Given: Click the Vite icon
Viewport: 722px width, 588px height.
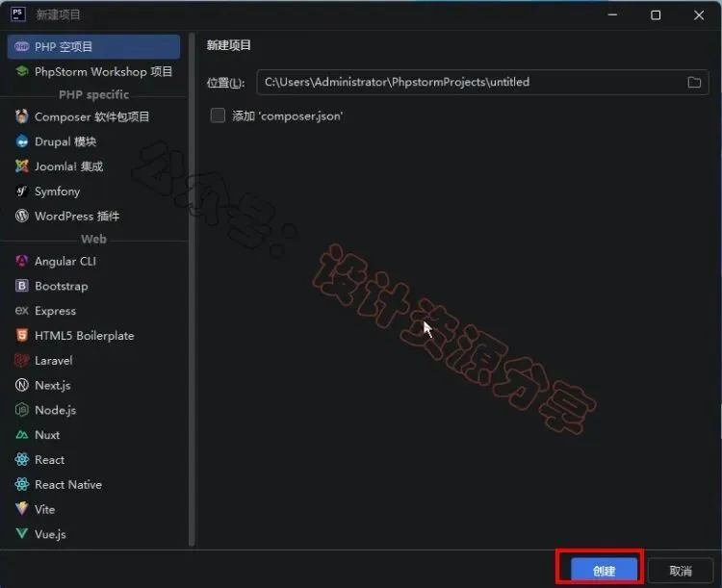Looking at the screenshot, I should (x=21, y=510).
